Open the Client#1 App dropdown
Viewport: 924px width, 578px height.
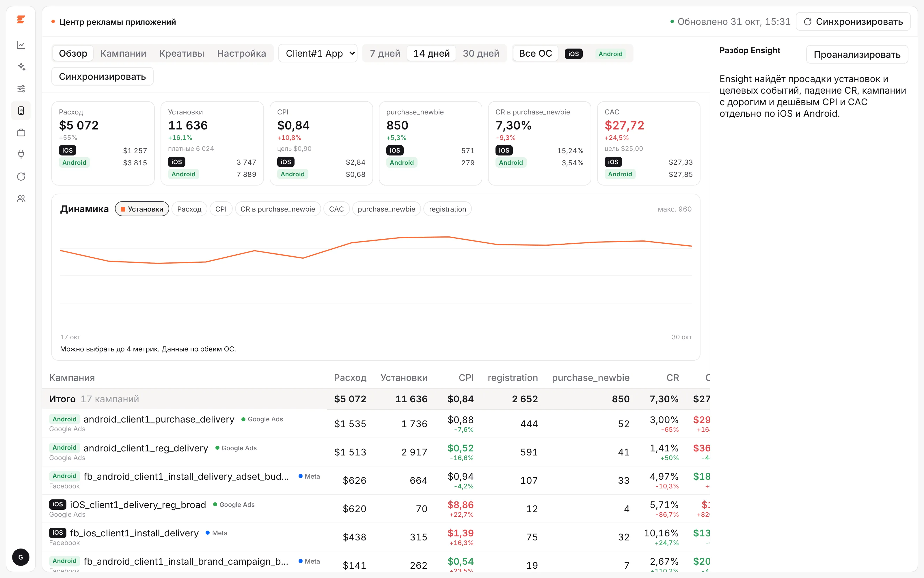point(318,53)
